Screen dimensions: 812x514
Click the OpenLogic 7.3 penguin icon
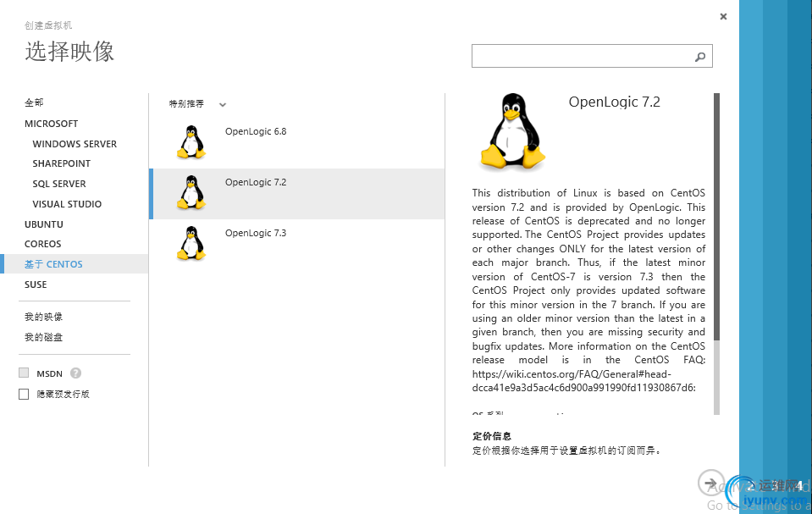point(191,244)
